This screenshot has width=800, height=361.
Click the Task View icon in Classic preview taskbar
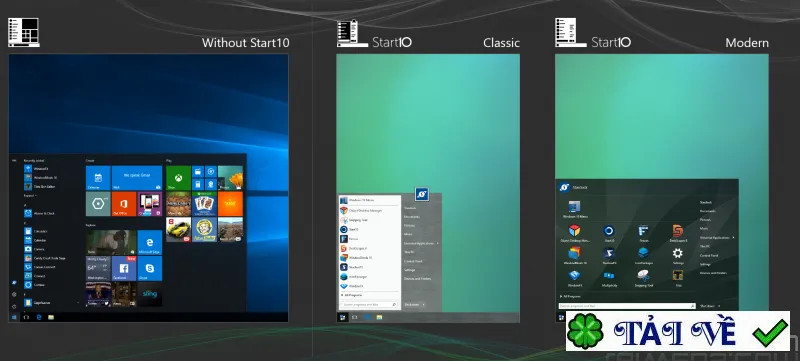click(x=354, y=317)
